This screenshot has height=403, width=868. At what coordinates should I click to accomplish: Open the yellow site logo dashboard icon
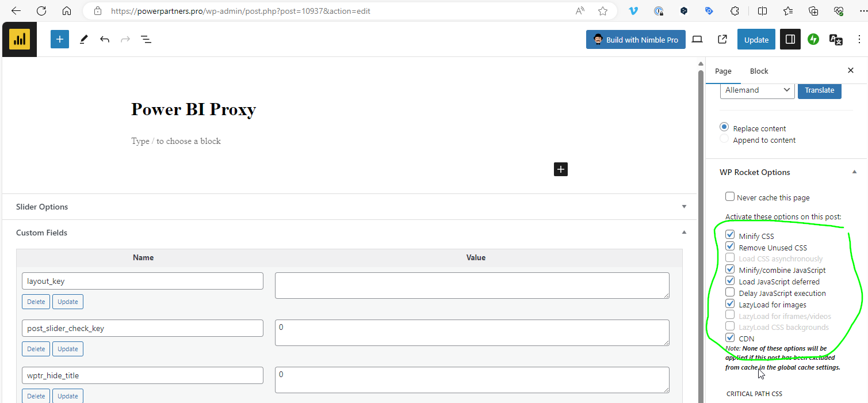pos(20,39)
